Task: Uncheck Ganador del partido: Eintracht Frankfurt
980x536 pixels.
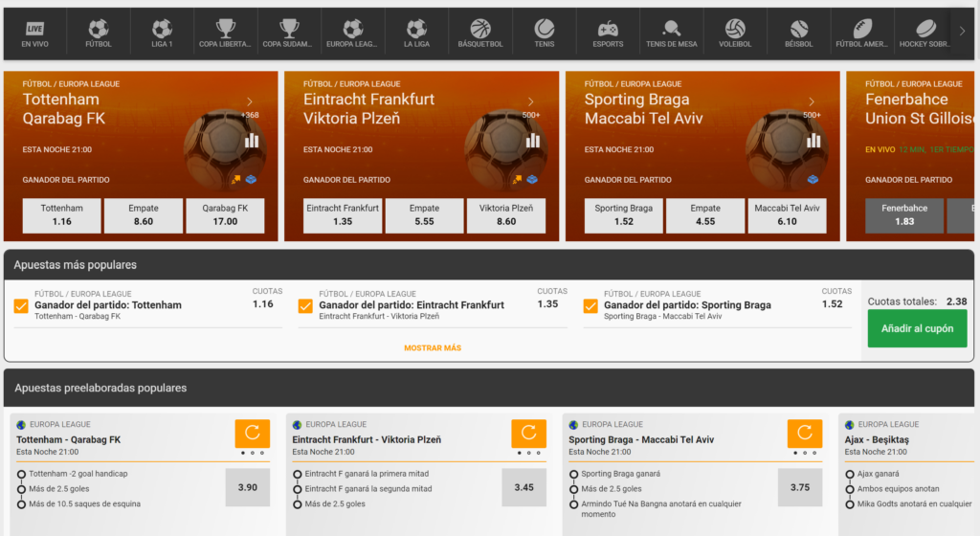Action: click(x=305, y=306)
